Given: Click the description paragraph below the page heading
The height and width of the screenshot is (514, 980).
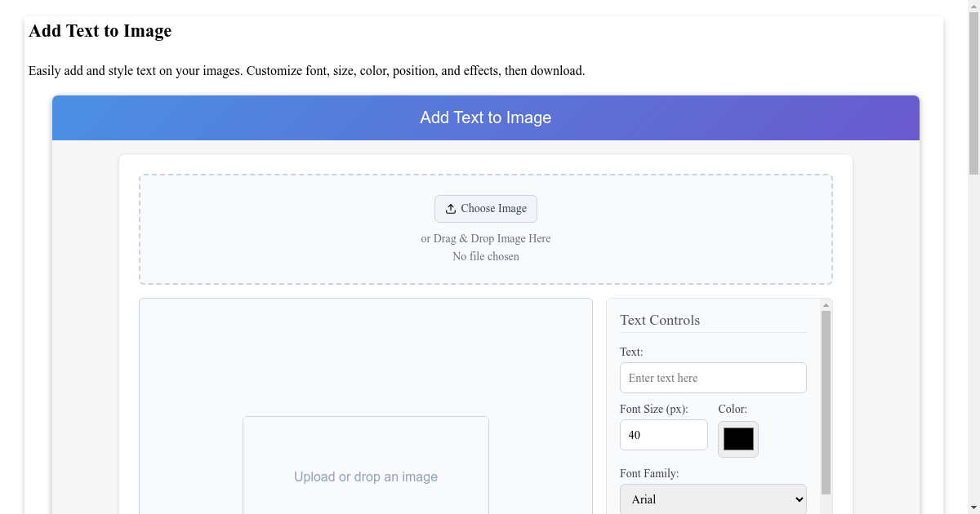Looking at the screenshot, I should tap(307, 71).
